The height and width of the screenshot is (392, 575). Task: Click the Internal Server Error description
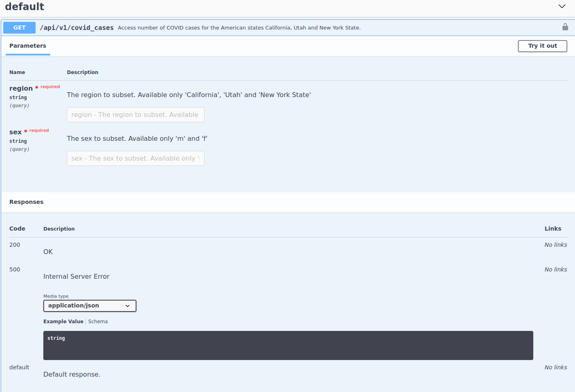76,276
